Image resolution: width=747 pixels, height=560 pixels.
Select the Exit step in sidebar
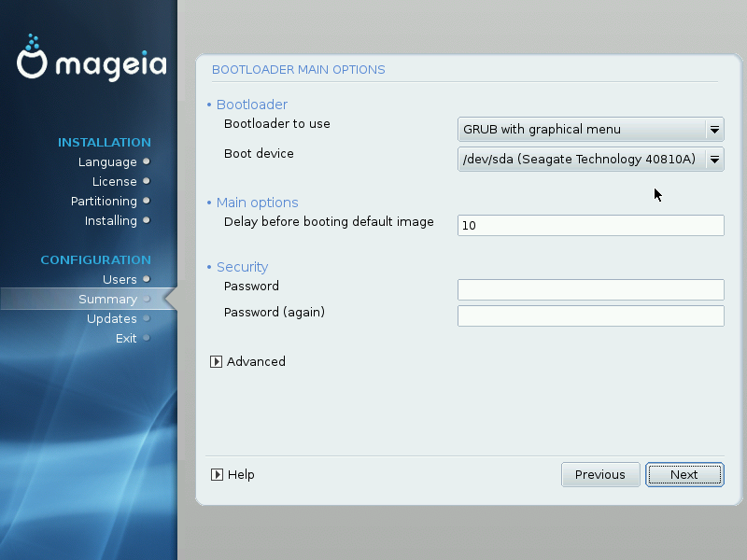click(x=126, y=338)
